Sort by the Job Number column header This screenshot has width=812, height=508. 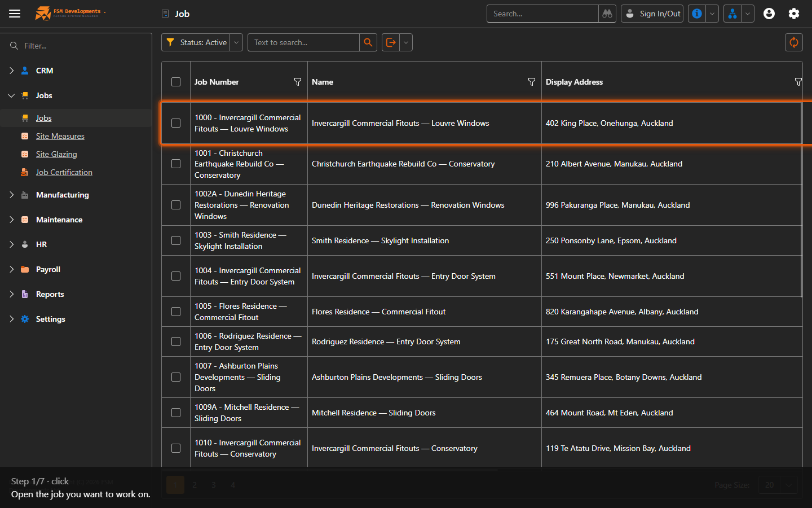(x=217, y=82)
